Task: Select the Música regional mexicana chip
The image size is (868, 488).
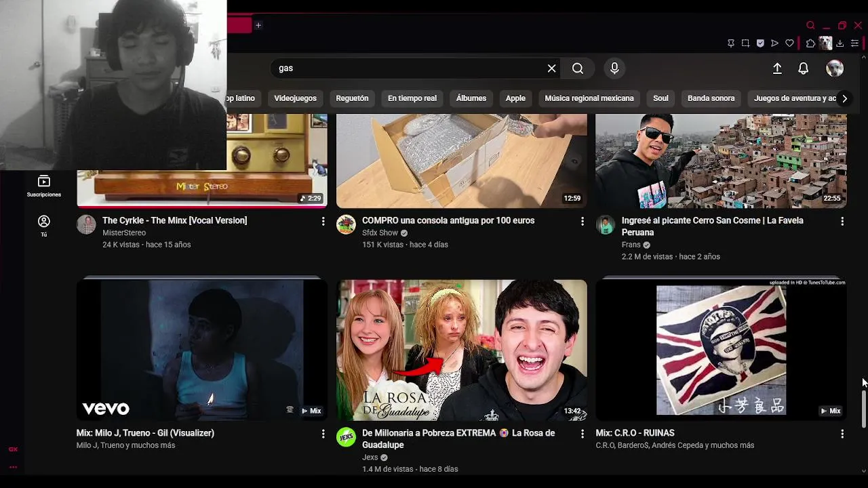Action: 589,98
